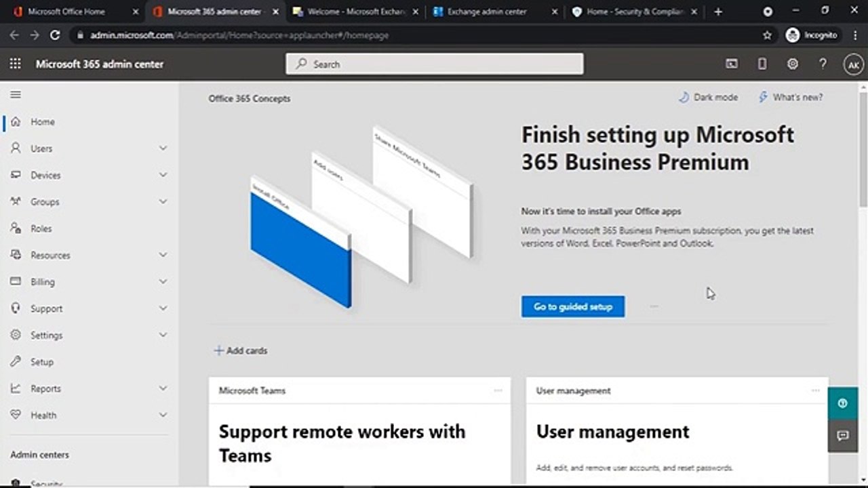Click the Go to guided setup button
The width and height of the screenshot is (868, 488).
pyautogui.click(x=573, y=306)
